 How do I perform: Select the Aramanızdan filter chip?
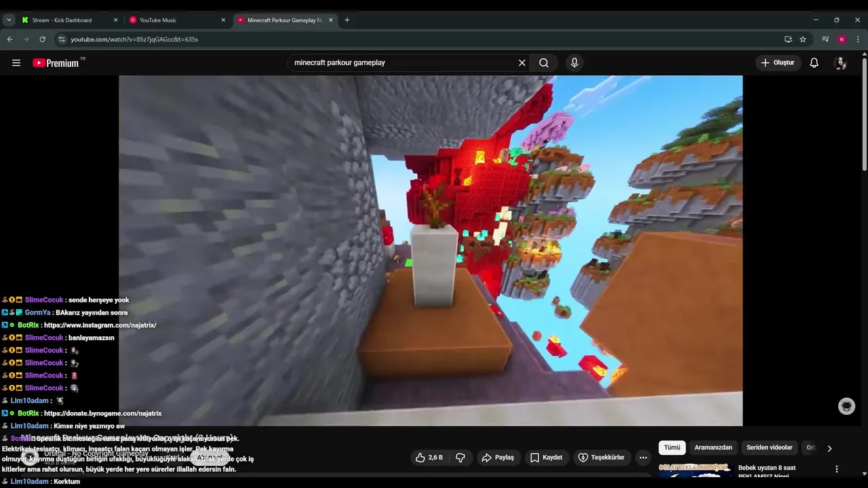pyautogui.click(x=713, y=447)
